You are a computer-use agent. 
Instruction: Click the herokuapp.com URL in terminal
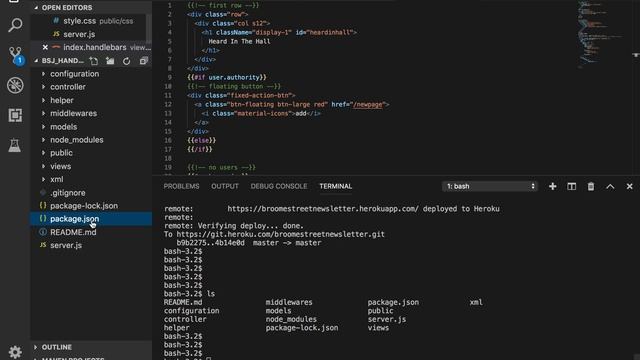click(323, 209)
